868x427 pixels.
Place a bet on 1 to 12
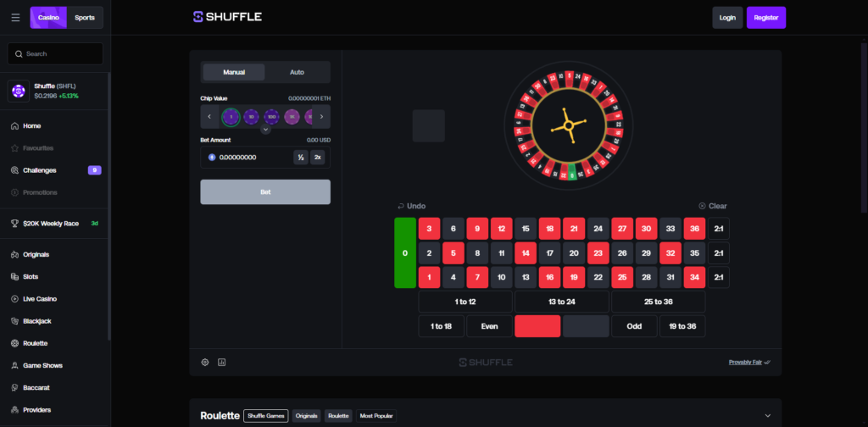465,302
